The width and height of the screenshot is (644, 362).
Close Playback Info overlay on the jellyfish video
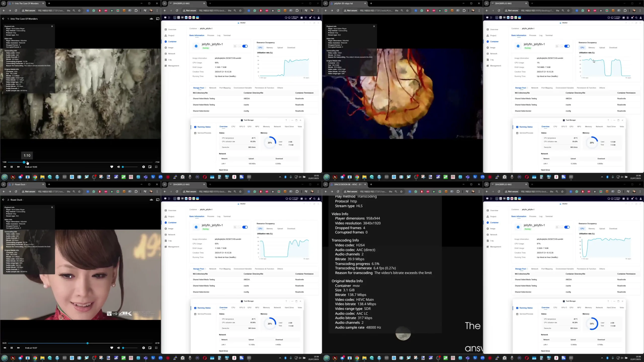pyautogui.click(x=374, y=26)
